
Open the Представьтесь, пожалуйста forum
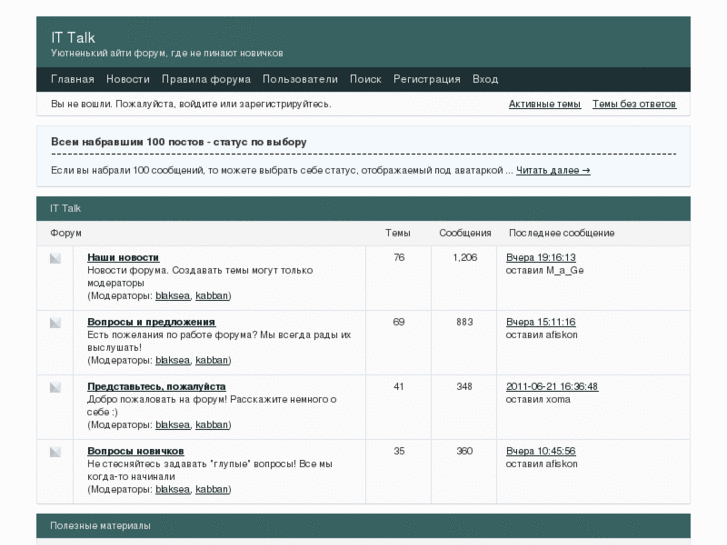[x=157, y=386]
